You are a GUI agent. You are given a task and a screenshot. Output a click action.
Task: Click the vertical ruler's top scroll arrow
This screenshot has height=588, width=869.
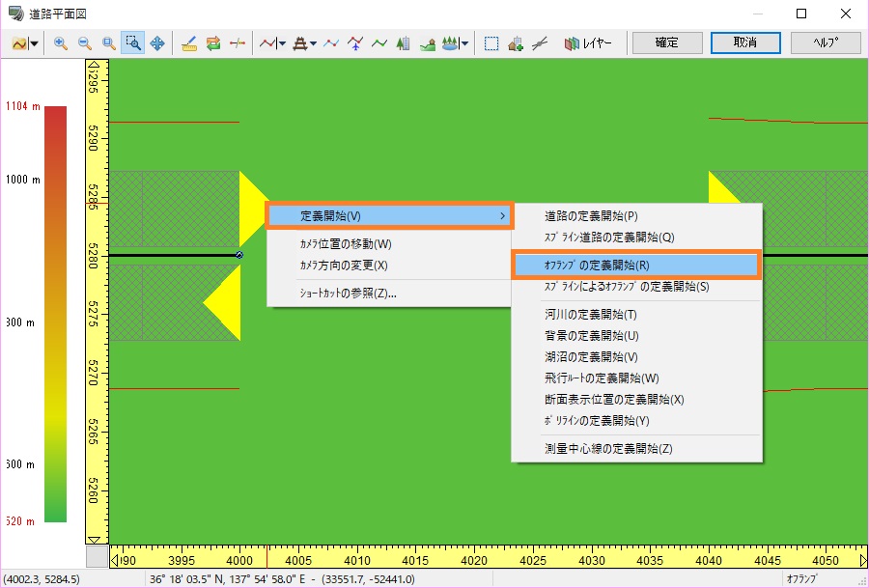click(94, 66)
